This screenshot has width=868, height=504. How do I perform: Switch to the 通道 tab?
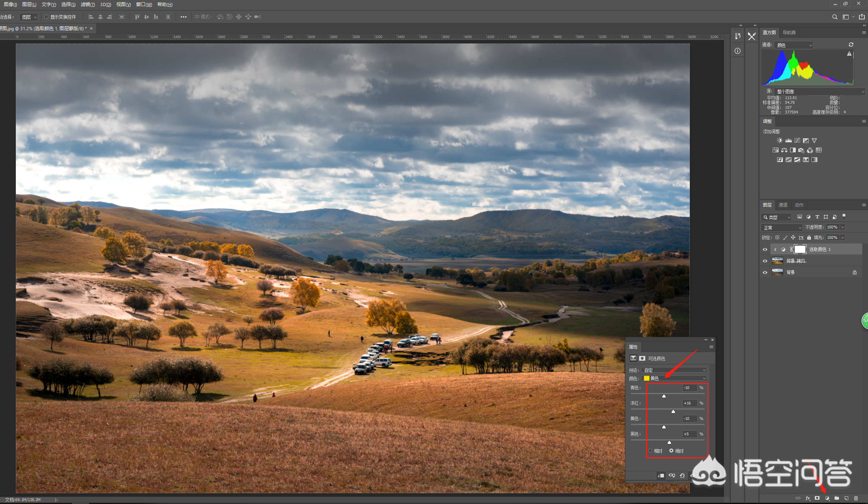tap(783, 205)
